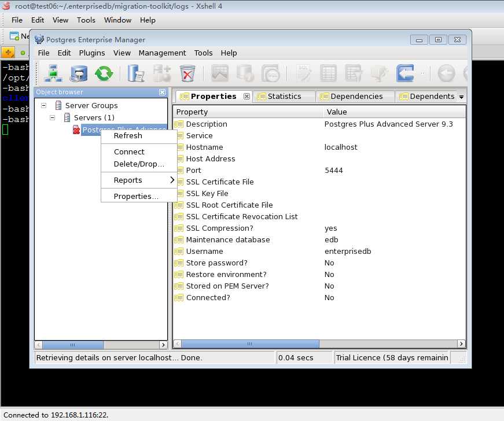Open the Xshell File menu
The image size is (504, 421).
point(17,20)
